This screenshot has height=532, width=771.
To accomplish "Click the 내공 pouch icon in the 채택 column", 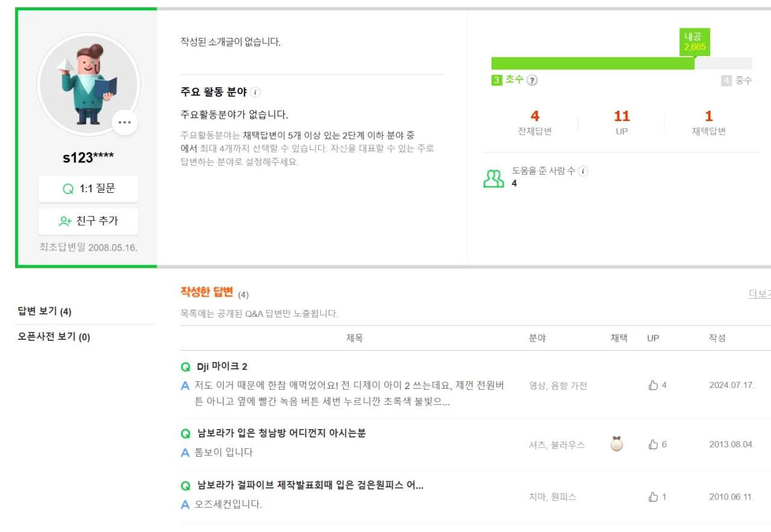I will point(617,444).
